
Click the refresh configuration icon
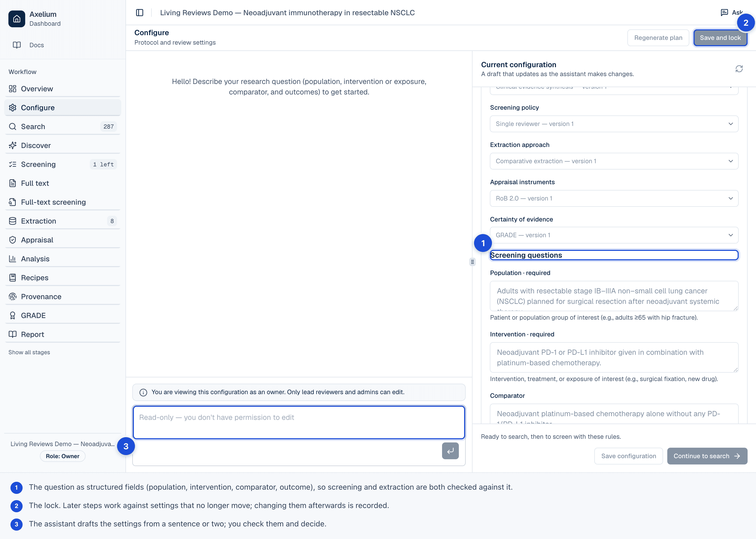click(739, 69)
